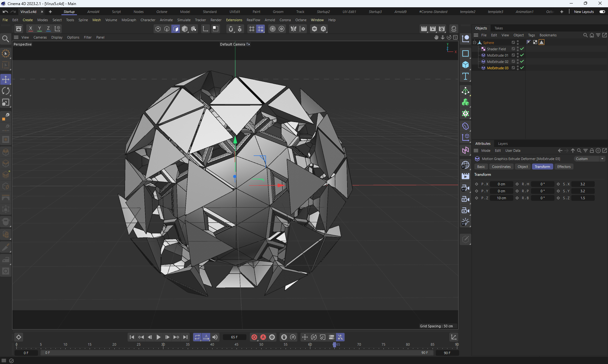Toggle the New Layouts switch

pos(602,12)
